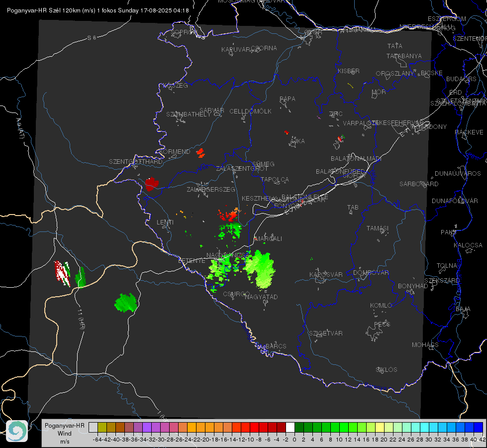Click the red-white striped echo at left
The image size is (487, 448).
click(x=62, y=273)
